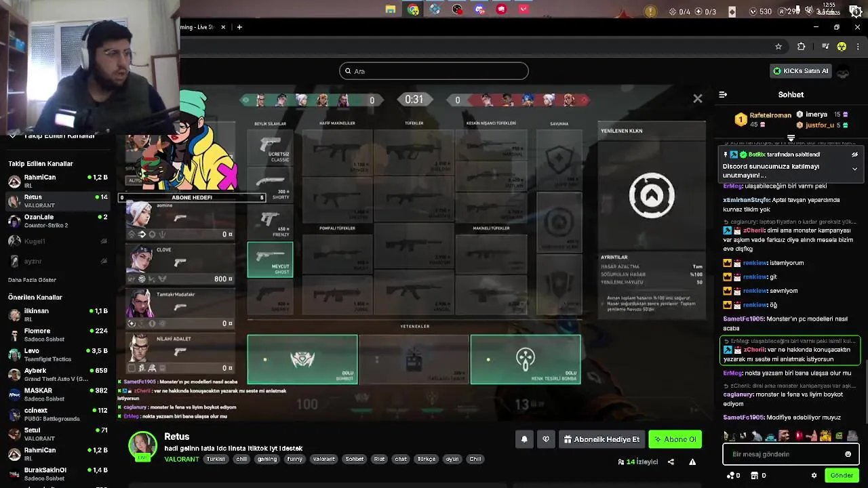
Task: Open the Ayberk Grand Theft Auto channel
Action: click(58, 375)
